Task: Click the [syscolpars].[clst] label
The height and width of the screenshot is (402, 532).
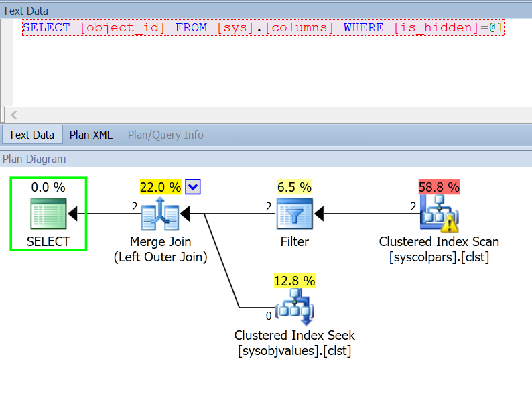Action: 439,257
